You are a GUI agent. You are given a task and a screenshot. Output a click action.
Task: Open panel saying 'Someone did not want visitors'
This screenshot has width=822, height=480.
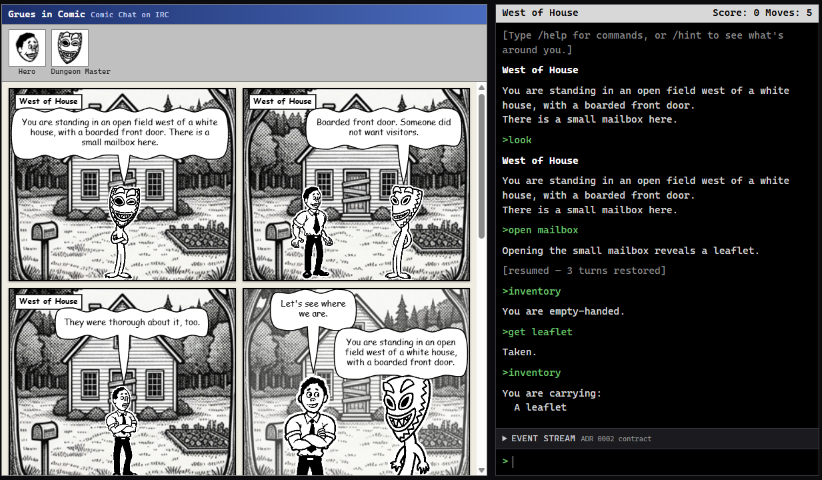[356, 184]
